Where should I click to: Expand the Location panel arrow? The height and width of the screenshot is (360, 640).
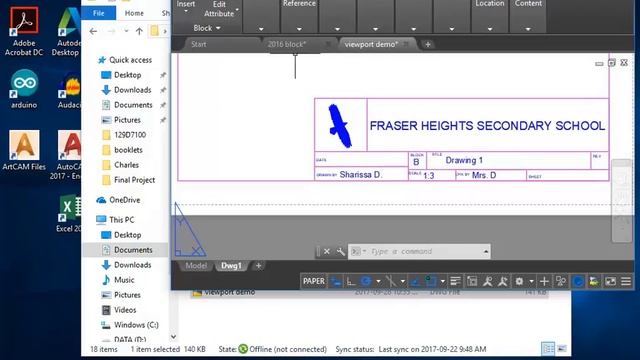click(x=490, y=29)
